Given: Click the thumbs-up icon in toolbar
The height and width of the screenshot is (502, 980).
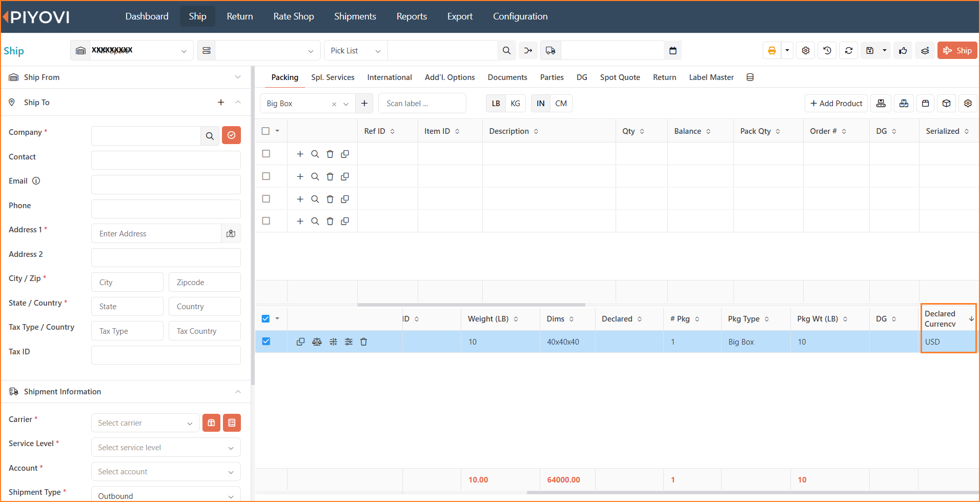Looking at the screenshot, I should click(903, 50).
